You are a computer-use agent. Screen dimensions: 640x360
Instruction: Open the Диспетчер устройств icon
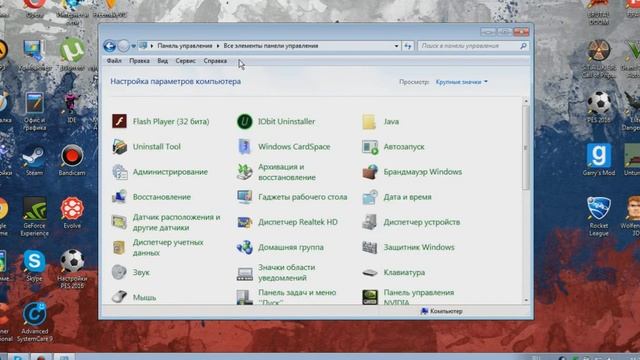pyautogui.click(x=369, y=222)
